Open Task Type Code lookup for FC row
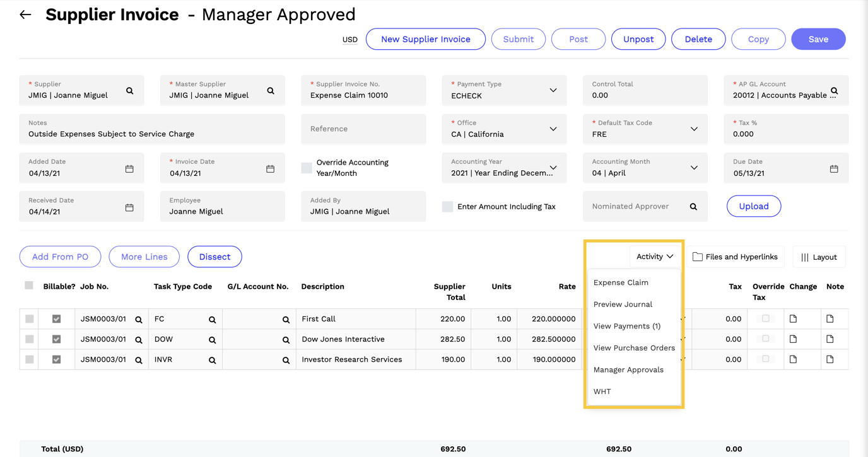 tap(212, 318)
